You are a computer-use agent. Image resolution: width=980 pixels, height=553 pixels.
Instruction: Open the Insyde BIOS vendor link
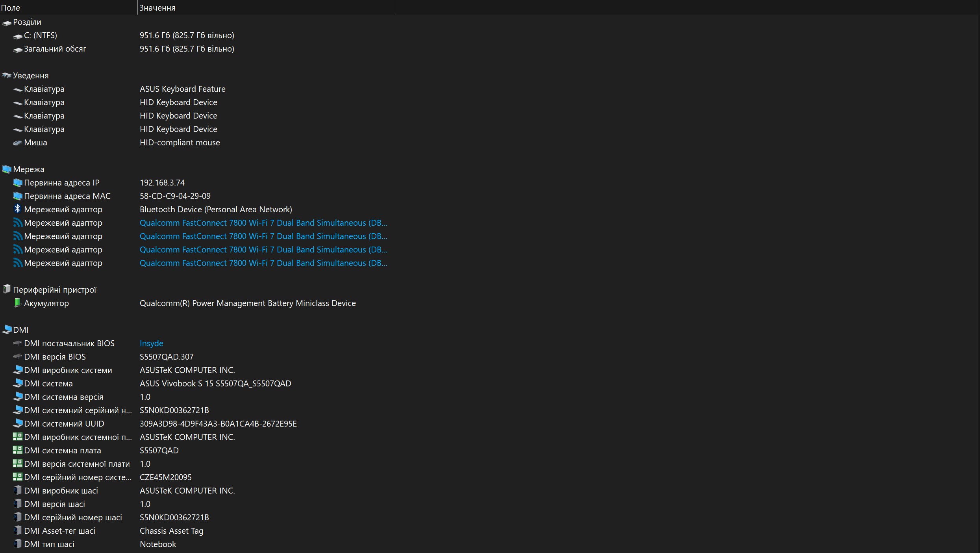pyautogui.click(x=151, y=343)
